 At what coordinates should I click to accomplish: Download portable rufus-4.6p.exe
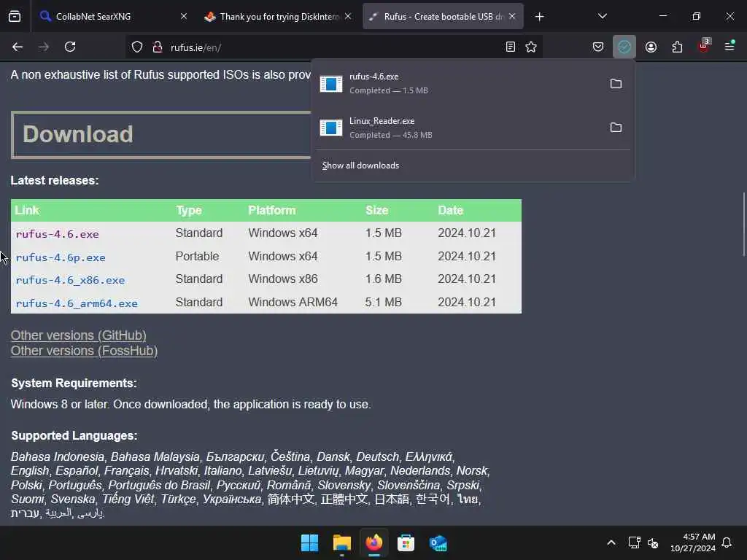[x=61, y=257]
